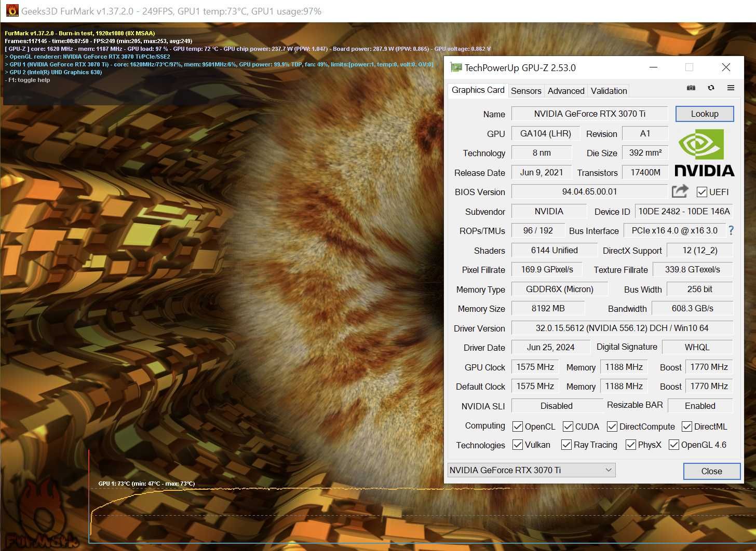Click the Resizable BAR value Enabled
This screenshot has width=756, height=551.
coord(700,406)
